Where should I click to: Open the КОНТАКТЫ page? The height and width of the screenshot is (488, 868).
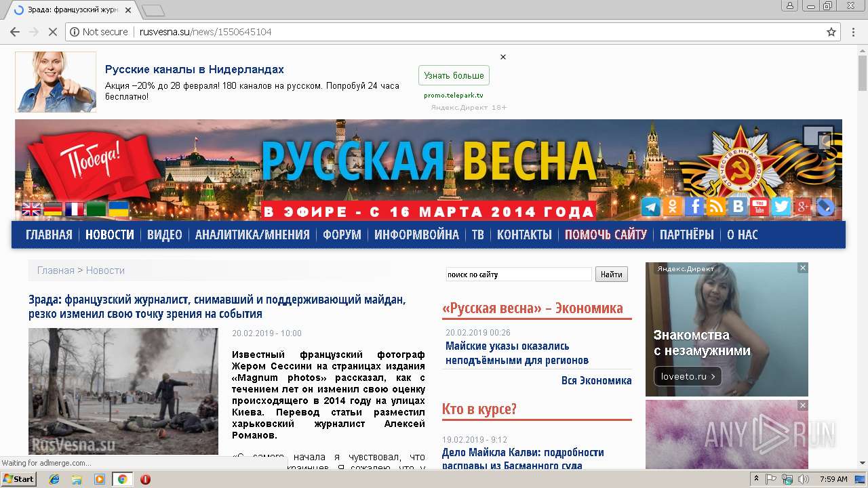click(x=524, y=235)
